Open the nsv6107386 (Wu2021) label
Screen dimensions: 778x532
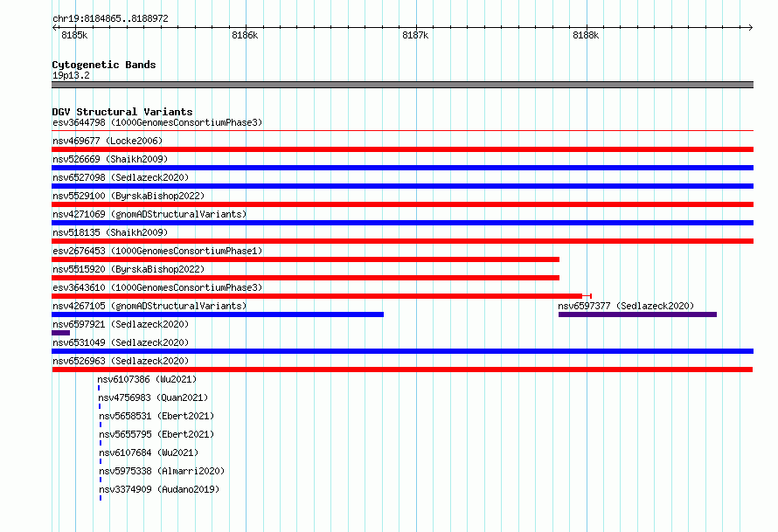[147, 379]
